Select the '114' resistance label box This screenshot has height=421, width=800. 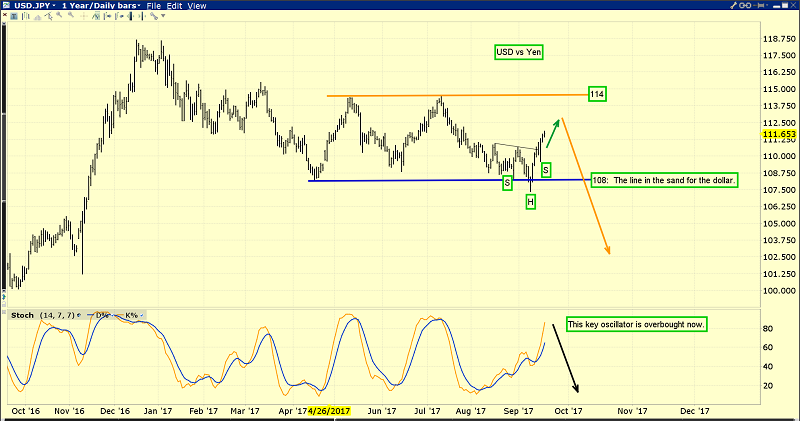[598, 94]
